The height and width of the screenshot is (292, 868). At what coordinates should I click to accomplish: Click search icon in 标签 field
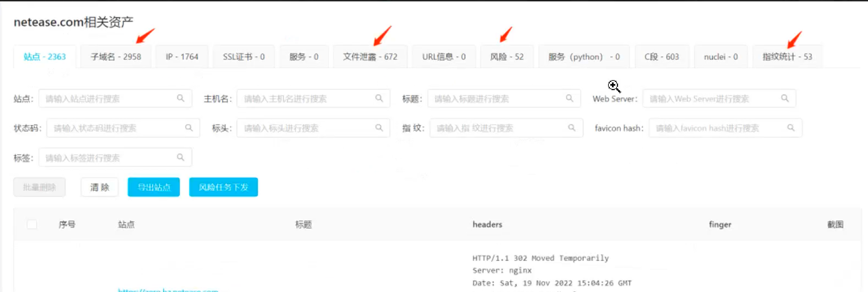[181, 158]
